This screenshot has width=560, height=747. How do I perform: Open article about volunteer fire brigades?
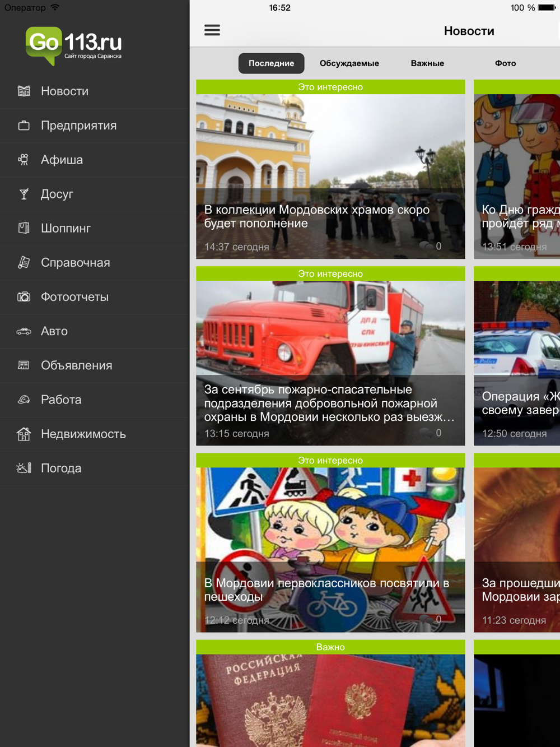330,356
